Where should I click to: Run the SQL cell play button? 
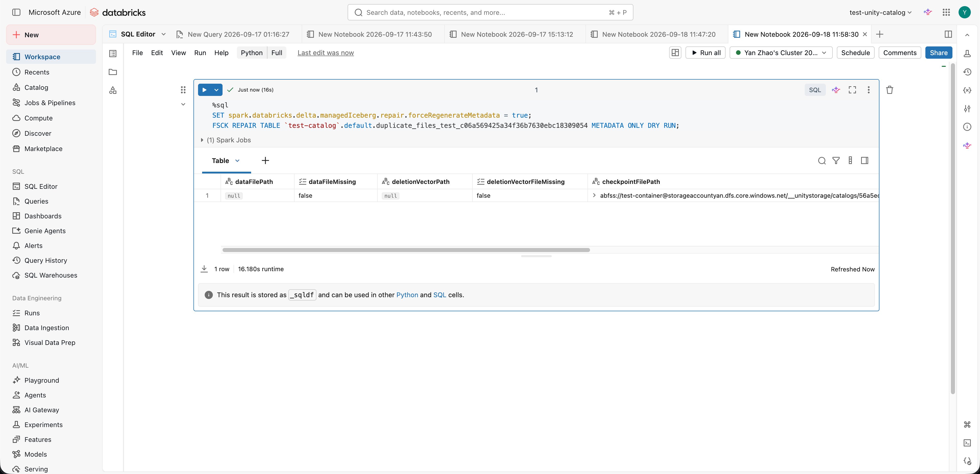tap(204, 90)
